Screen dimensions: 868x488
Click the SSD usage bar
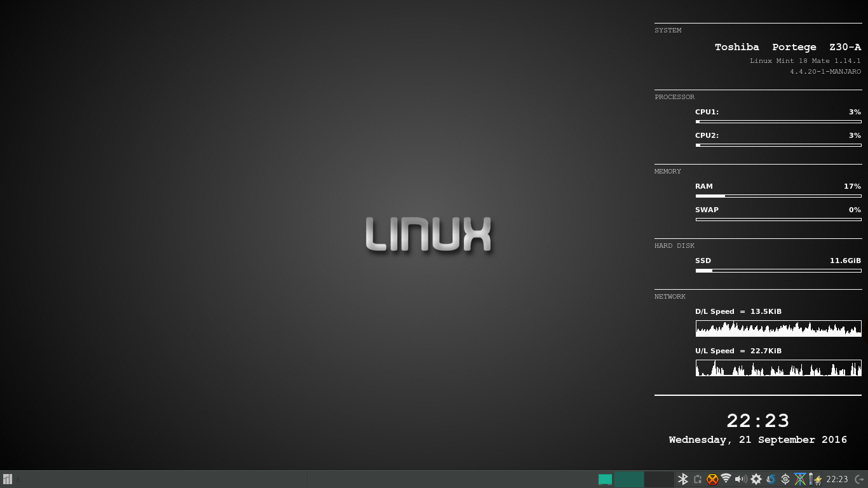[778, 270]
